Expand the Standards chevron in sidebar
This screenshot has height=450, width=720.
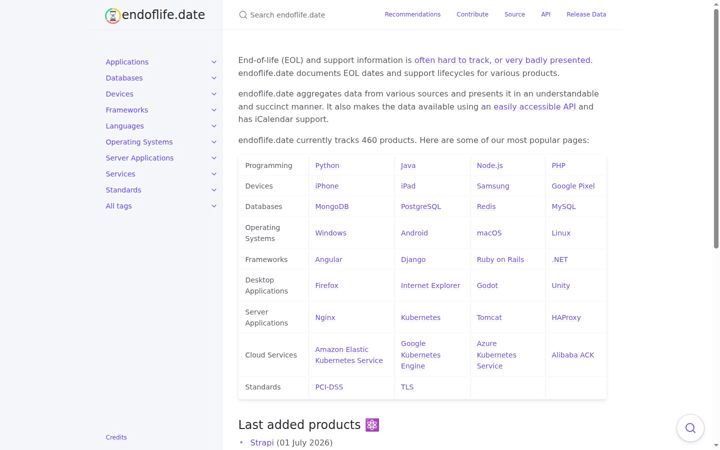(x=214, y=190)
